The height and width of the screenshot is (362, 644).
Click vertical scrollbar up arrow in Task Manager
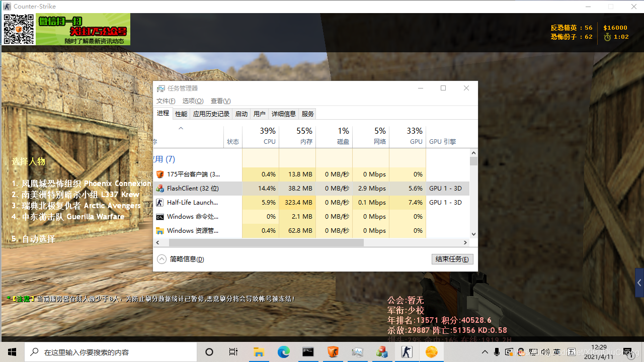[x=473, y=152]
